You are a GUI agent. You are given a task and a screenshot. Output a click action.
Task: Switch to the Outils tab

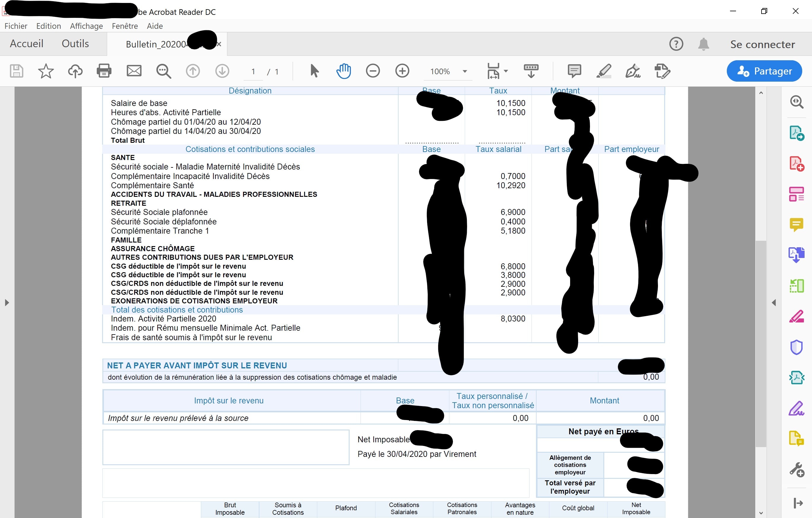75,44
